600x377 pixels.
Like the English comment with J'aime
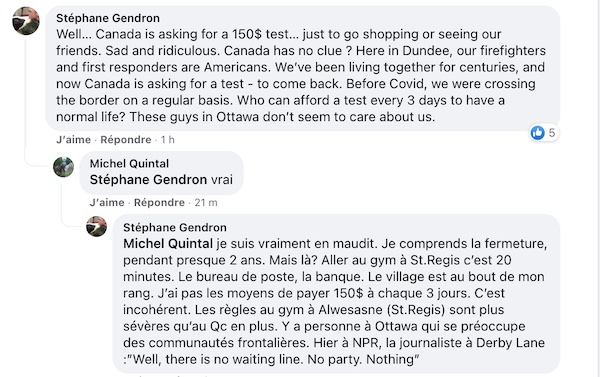pos(73,140)
